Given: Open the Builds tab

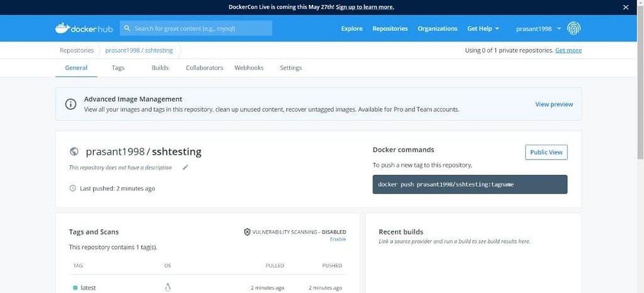Looking at the screenshot, I should 160,68.
